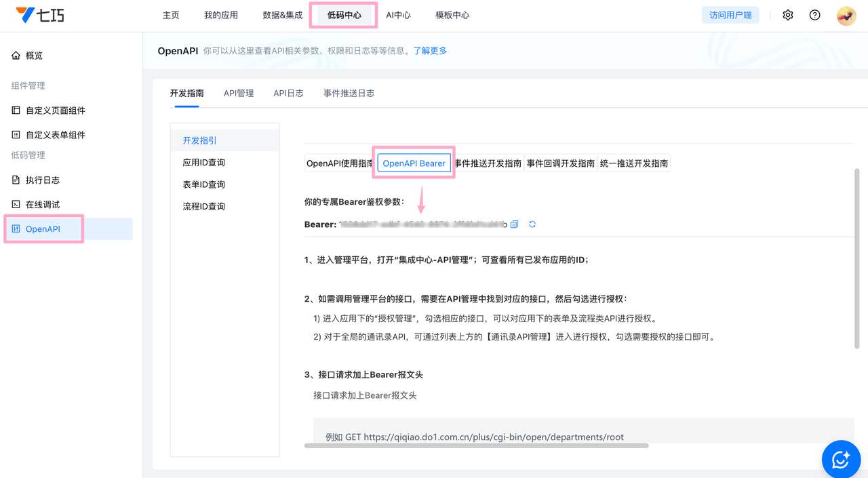
Task: Click the 七巧 logo in header
Action: point(41,15)
